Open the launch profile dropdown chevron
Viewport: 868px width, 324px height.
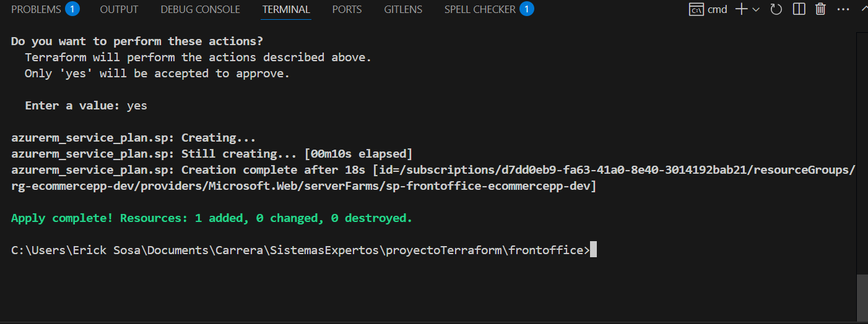pos(756,9)
